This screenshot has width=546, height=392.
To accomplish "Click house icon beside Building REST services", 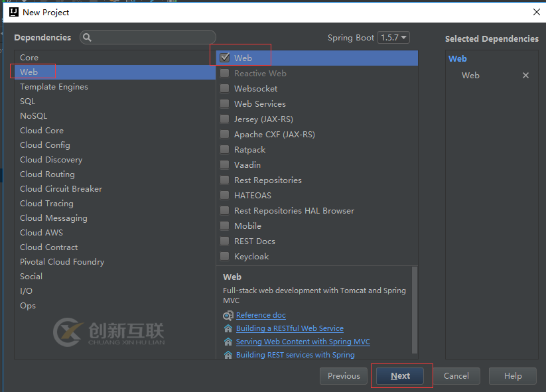I will click(228, 355).
